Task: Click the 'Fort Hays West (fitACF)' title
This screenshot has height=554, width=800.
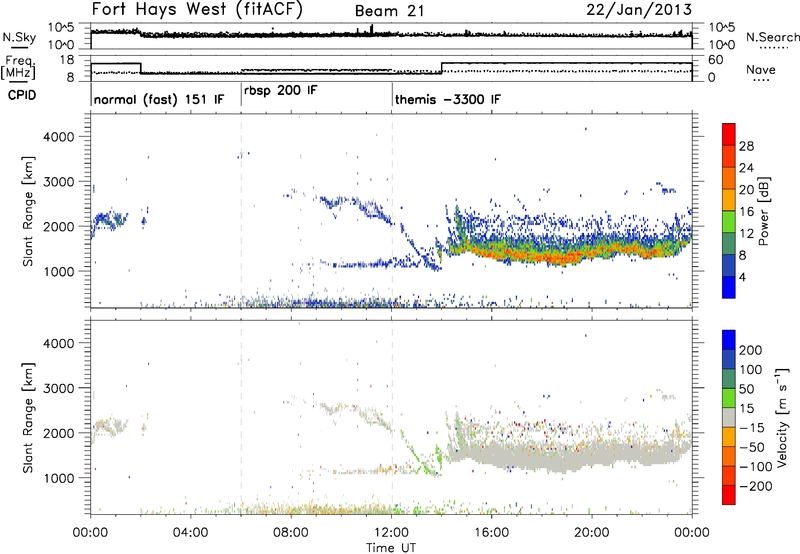Action: tap(197, 10)
